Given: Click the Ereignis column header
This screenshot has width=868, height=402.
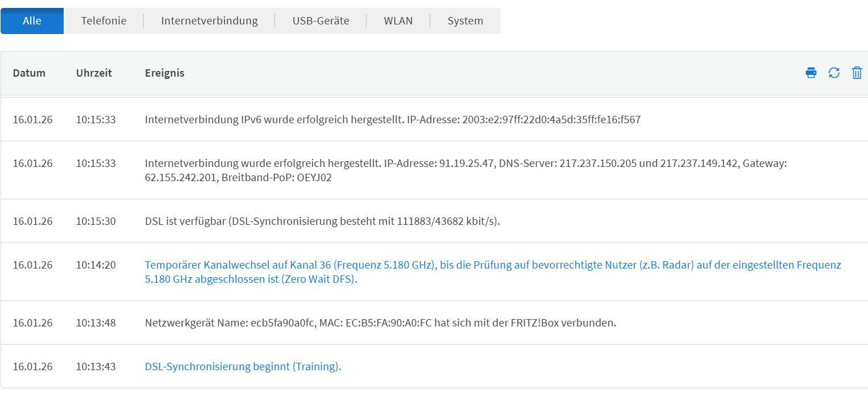Looking at the screenshot, I should (x=164, y=73).
